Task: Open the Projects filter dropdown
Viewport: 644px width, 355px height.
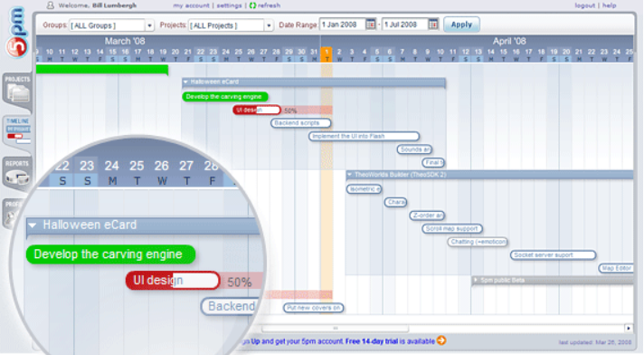Action: click(x=231, y=25)
